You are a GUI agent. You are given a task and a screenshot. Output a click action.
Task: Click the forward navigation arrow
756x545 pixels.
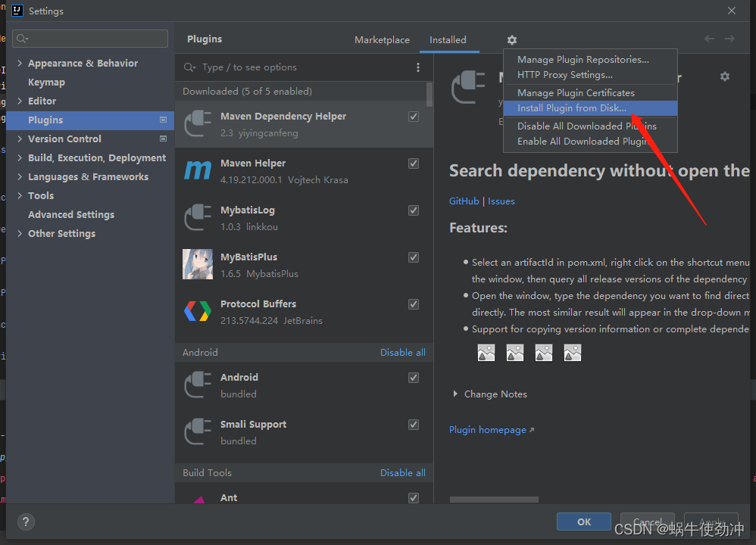coord(730,39)
